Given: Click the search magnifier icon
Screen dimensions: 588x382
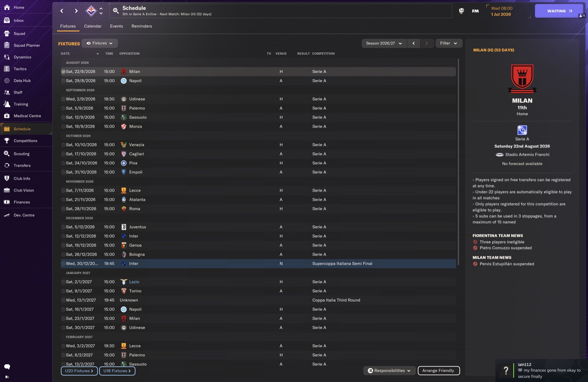Looking at the screenshot, I should (x=116, y=11).
